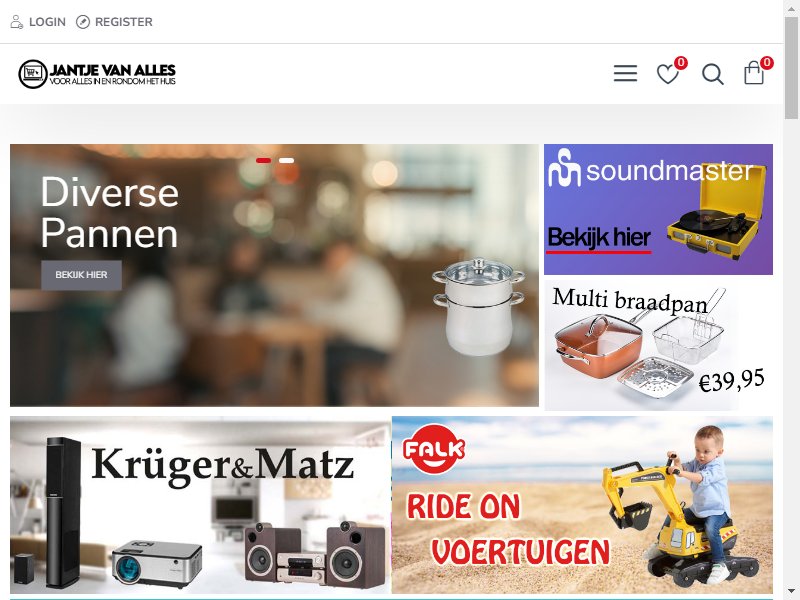The width and height of the screenshot is (800, 600).
Task: Click the register compass icon
Action: [83, 22]
